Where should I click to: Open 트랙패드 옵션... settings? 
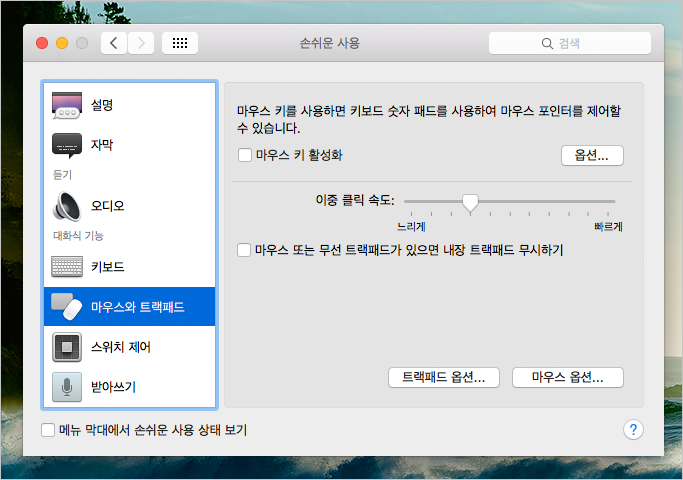[x=443, y=377]
